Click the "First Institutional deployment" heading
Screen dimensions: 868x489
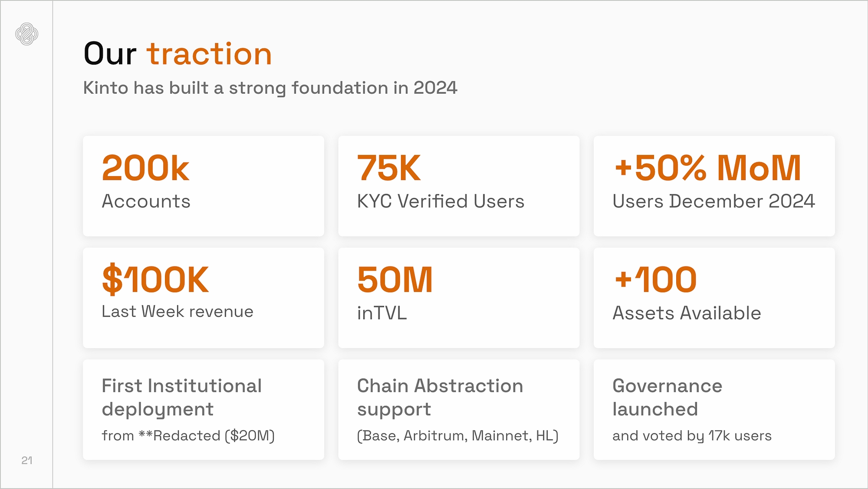tap(181, 397)
